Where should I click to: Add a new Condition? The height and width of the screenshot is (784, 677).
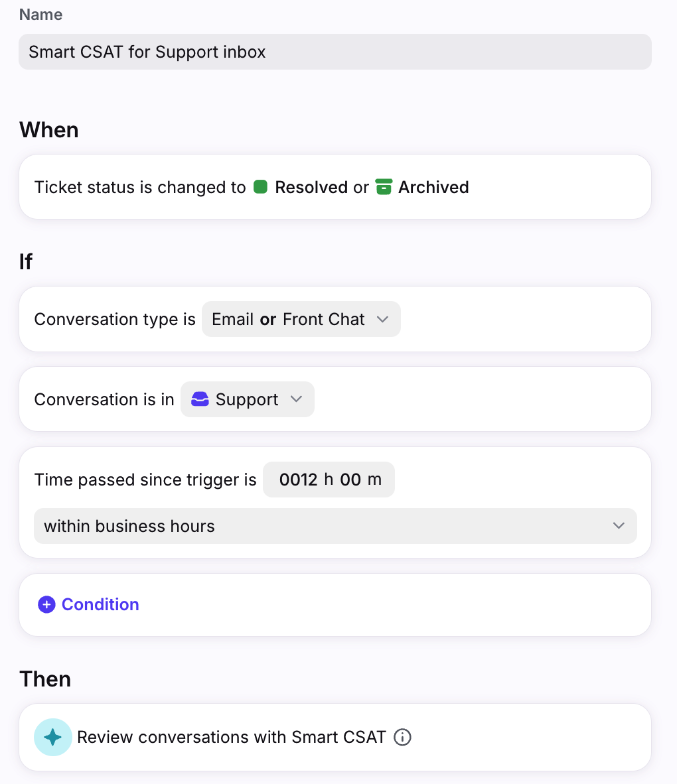(100, 604)
